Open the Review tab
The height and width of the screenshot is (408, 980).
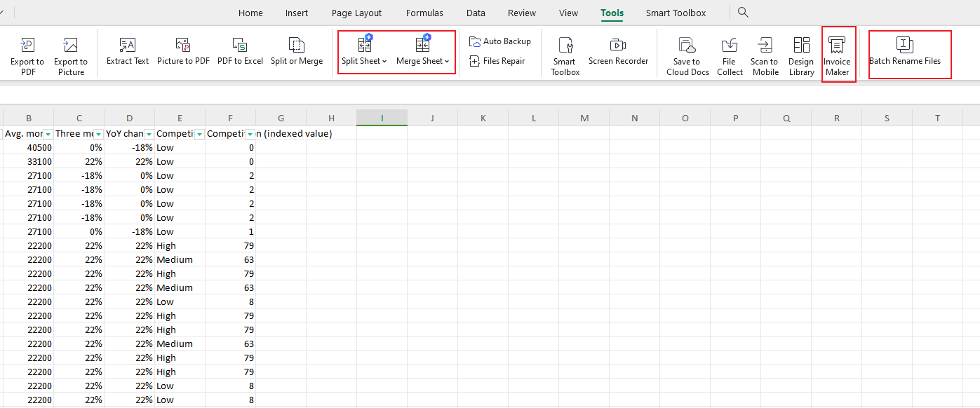(x=522, y=13)
